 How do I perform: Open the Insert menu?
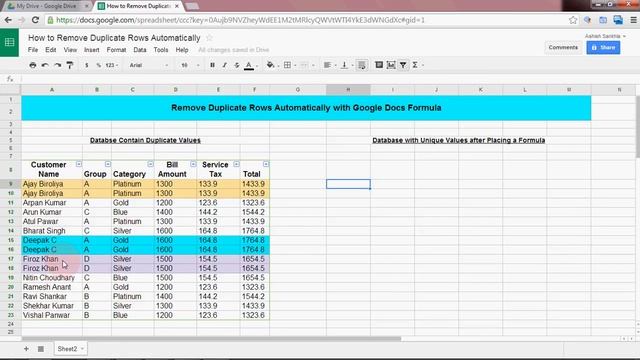(91, 50)
